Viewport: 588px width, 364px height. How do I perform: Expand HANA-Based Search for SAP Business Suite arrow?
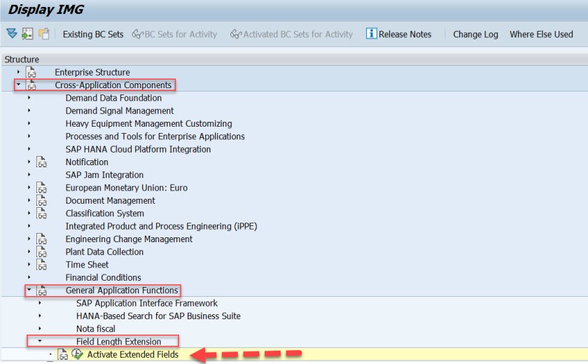pos(40,315)
